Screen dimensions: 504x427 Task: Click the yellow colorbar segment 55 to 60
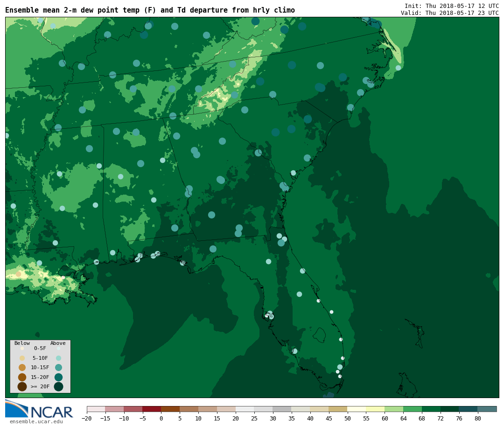[x=375, y=409]
